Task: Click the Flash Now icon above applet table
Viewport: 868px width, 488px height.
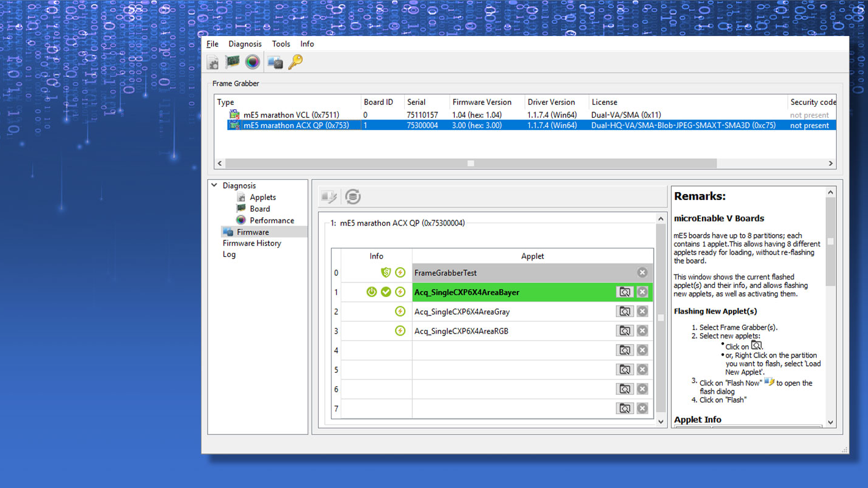Action: (x=329, y=196)
